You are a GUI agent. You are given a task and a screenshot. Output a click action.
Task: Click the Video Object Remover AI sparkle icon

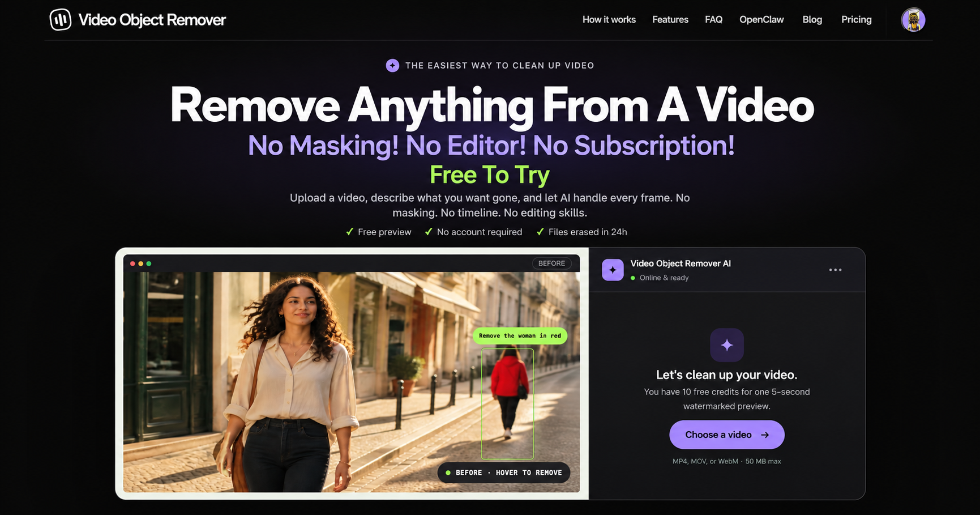(613, 270)
